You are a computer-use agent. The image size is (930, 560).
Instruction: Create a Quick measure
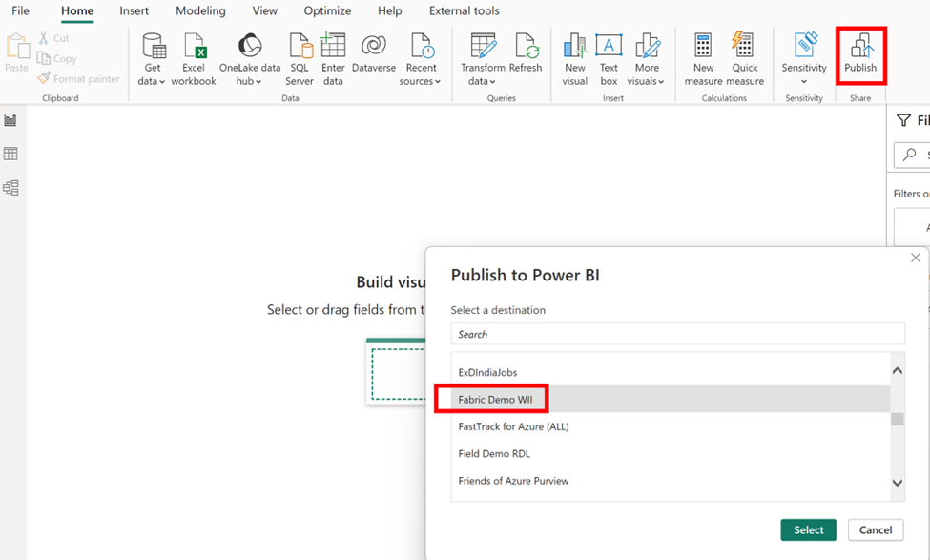point(744,59)
